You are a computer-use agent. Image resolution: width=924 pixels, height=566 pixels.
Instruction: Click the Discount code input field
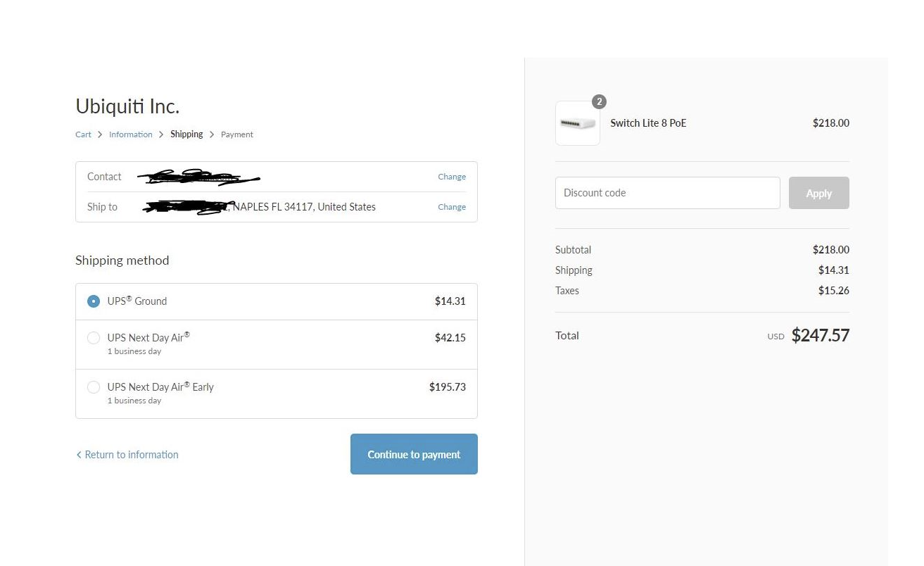pyautogui.click(x=667, y=193)
